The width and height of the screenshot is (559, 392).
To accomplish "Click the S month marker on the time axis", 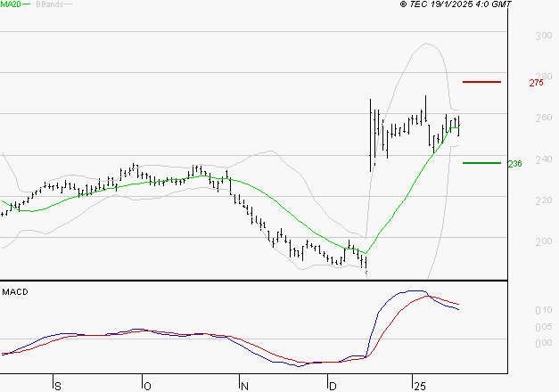I will point(58,387).
